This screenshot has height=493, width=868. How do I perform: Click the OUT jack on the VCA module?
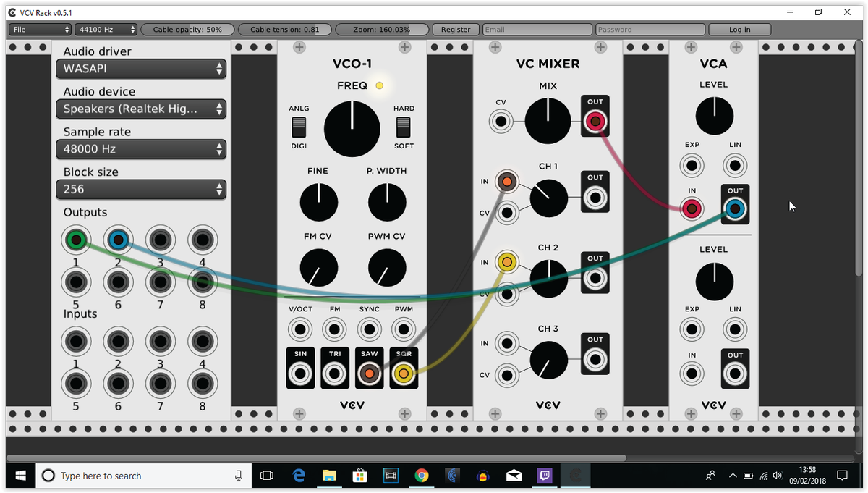click(x=735, y=208)
